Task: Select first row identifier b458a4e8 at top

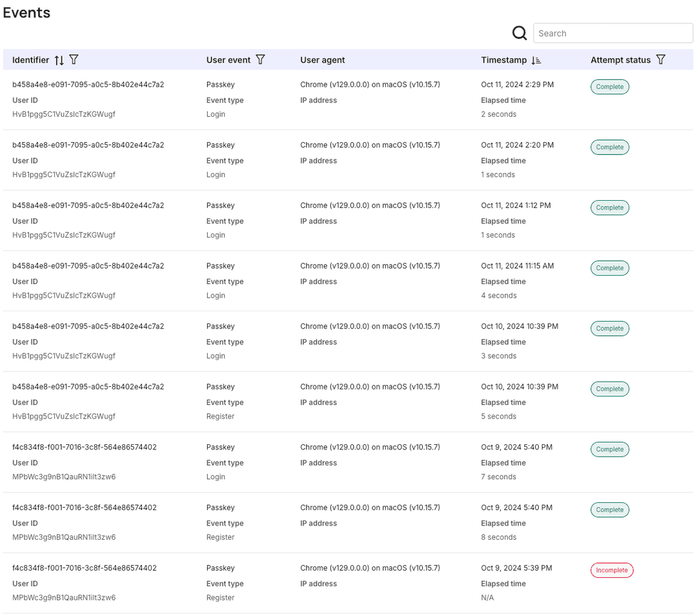Action: point(88,85)
